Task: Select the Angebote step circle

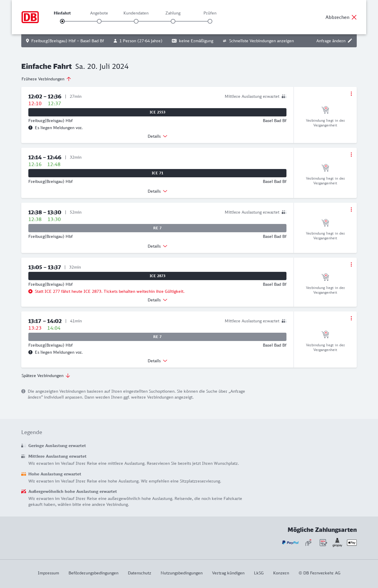Action: pyautogui.click(x=99, y=21)
